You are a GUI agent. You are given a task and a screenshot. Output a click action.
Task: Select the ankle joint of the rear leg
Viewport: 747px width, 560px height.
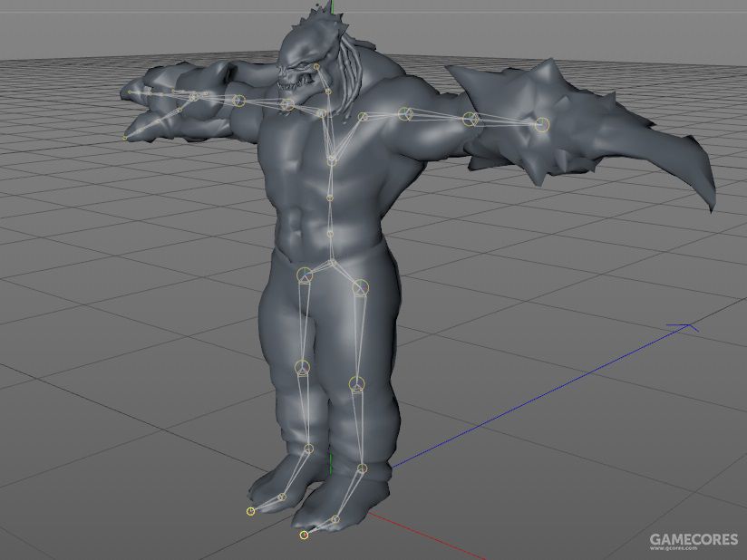[x=309, y=449]
